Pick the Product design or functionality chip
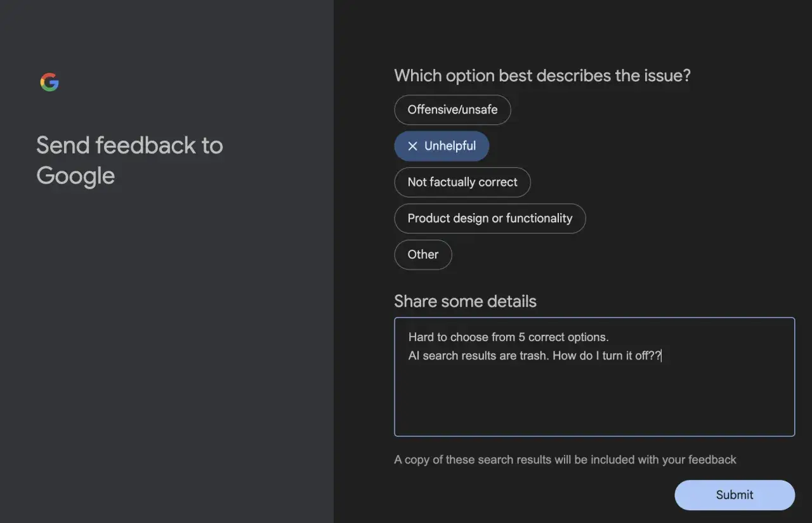 (490, 219)
